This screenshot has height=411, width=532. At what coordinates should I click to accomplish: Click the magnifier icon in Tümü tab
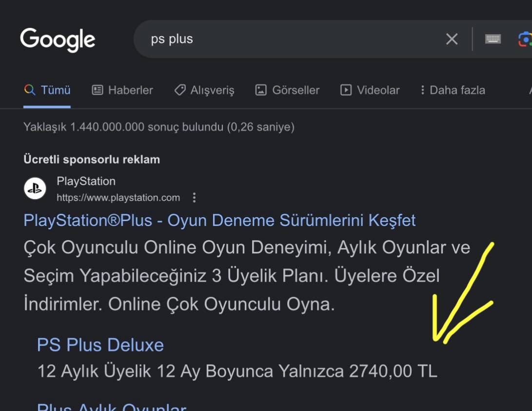pos(30,90)
